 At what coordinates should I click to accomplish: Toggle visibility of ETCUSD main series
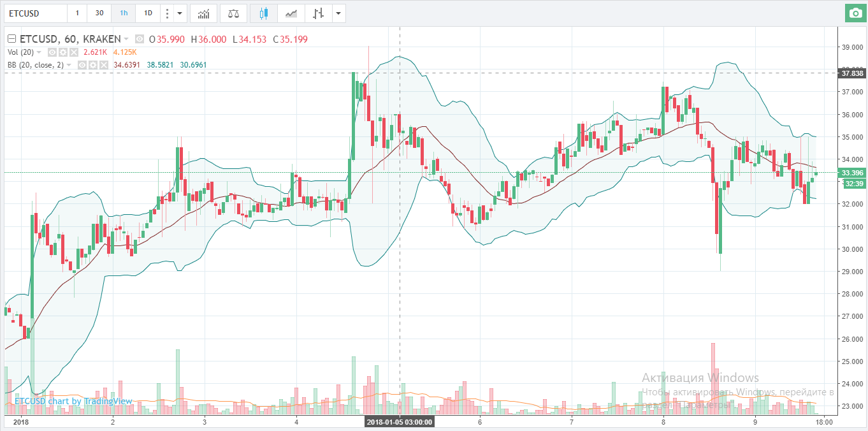[140, 40]
